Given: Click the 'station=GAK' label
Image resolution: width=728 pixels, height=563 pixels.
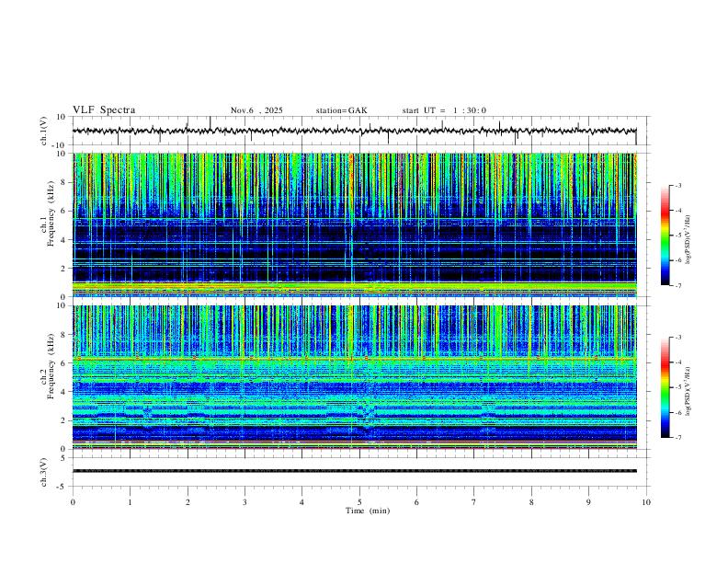Looking at the screenshot, I should coord(342,110).
